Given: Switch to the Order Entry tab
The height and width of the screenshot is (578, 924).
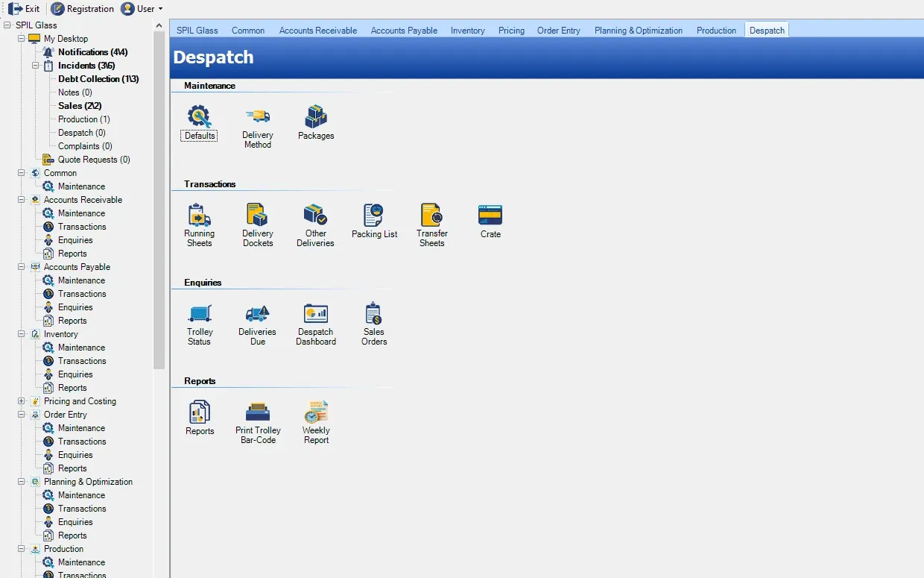Looking at the screenshot, I should tap(559, 31).
